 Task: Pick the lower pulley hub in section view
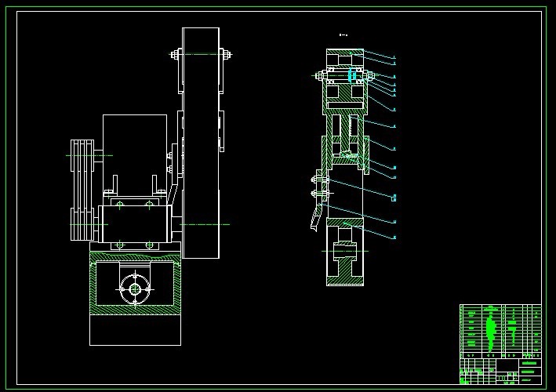coord(344,251)
